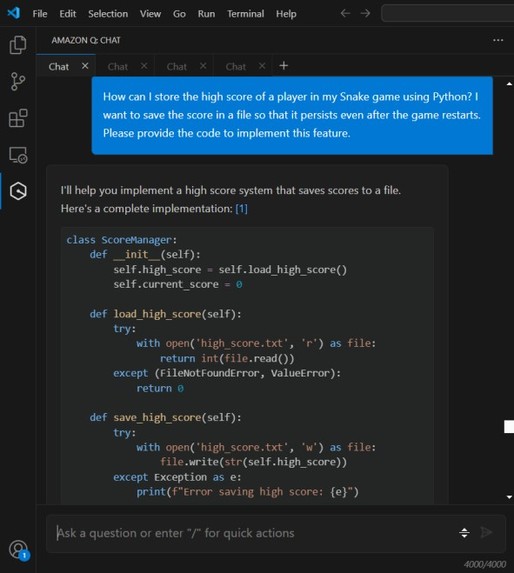Click 'def save_high_score(self):' code line
This screenshot has width=514, height=573.
pyautogui.click(x=165, y=418)
